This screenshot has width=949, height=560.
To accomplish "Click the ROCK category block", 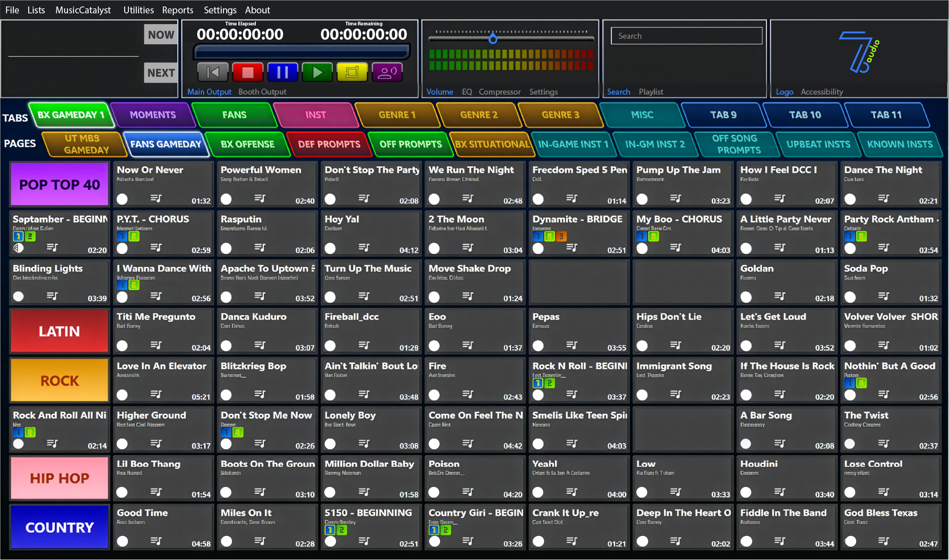I will tap(60, 380).
